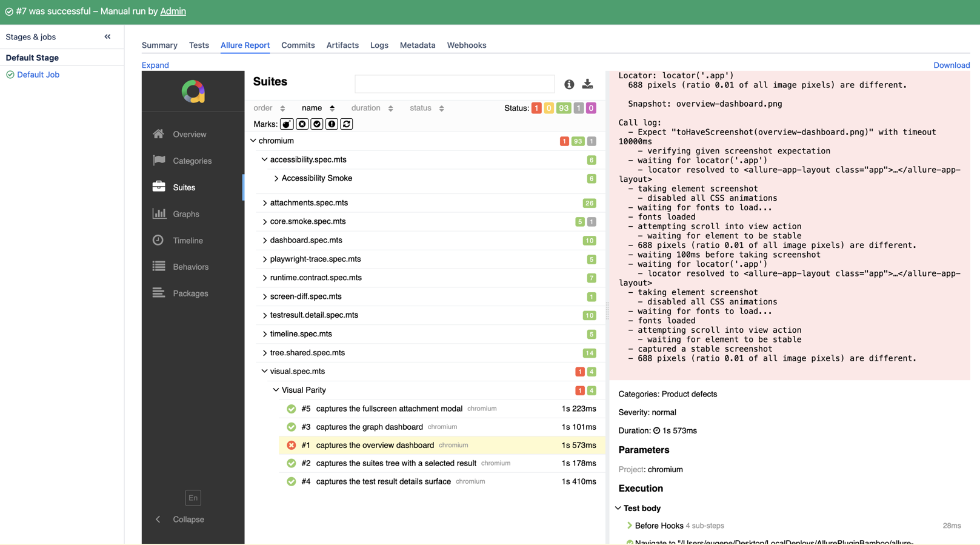Sort suites by name
Screen dimensions: 980x545
point(318,108)
